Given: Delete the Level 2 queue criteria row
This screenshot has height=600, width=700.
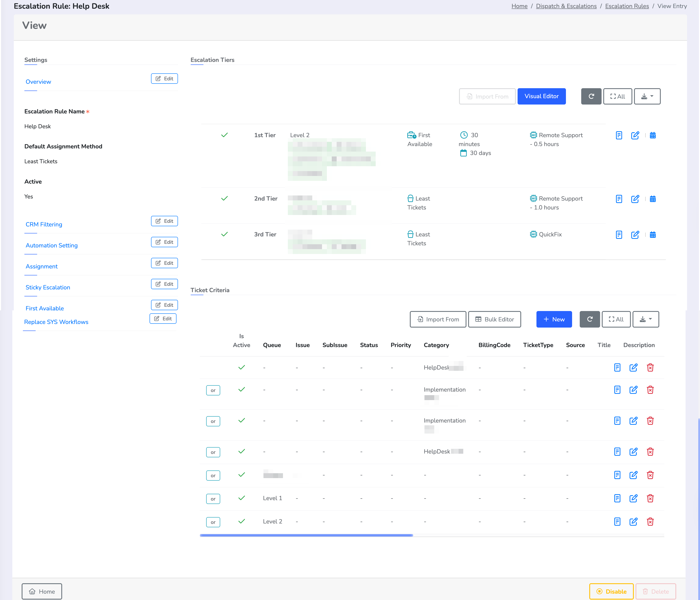Looking at the screenshot, I should tap(650, 522).
